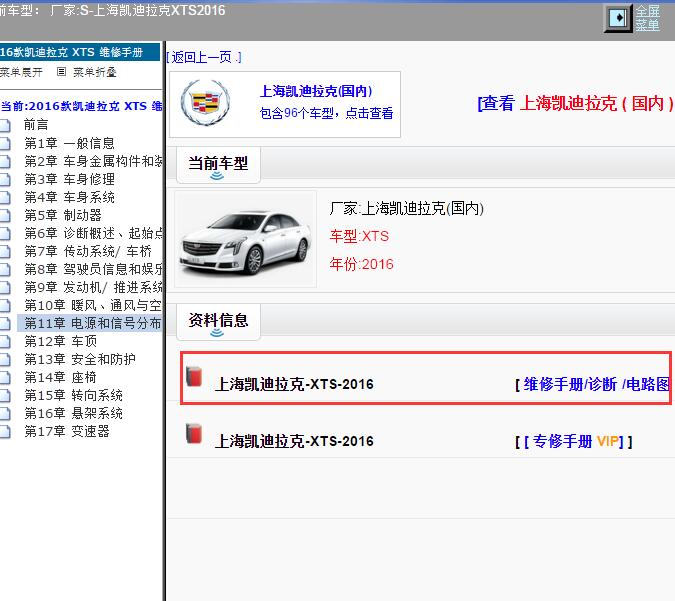675x601 pixels.
Task: Click red book icon beside 专修手册 VIP entry
Action: coord(194,434)
